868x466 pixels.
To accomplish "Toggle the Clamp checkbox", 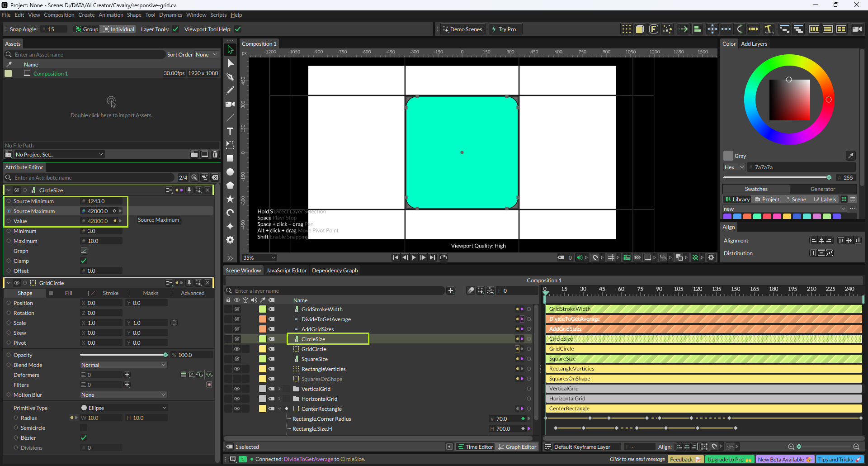I will [84, 261].
